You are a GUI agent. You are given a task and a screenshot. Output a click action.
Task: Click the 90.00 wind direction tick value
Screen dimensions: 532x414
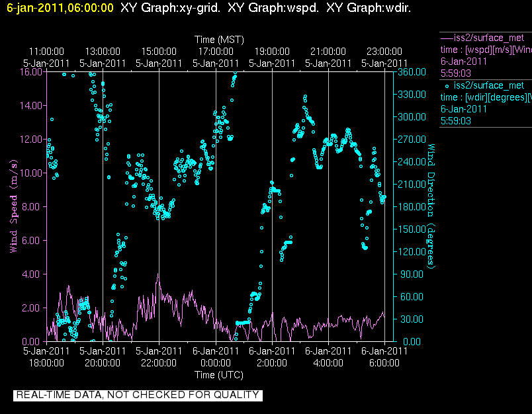coord(412,274)
